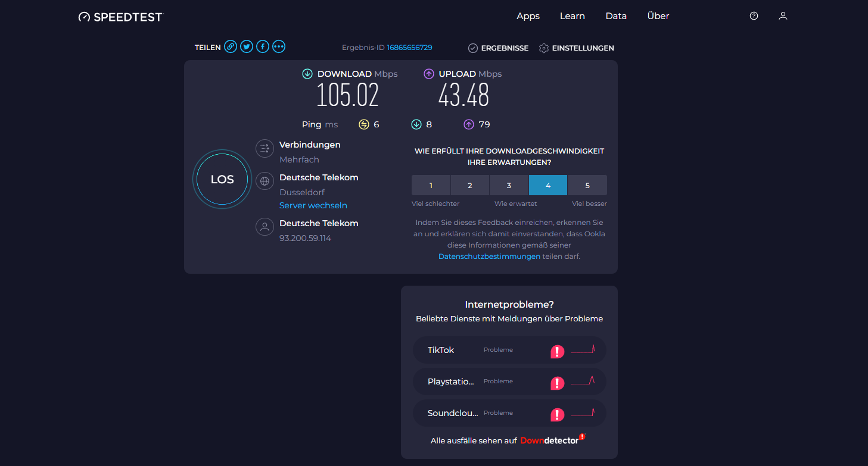Open the Apps menu

(x=528, y=16)
